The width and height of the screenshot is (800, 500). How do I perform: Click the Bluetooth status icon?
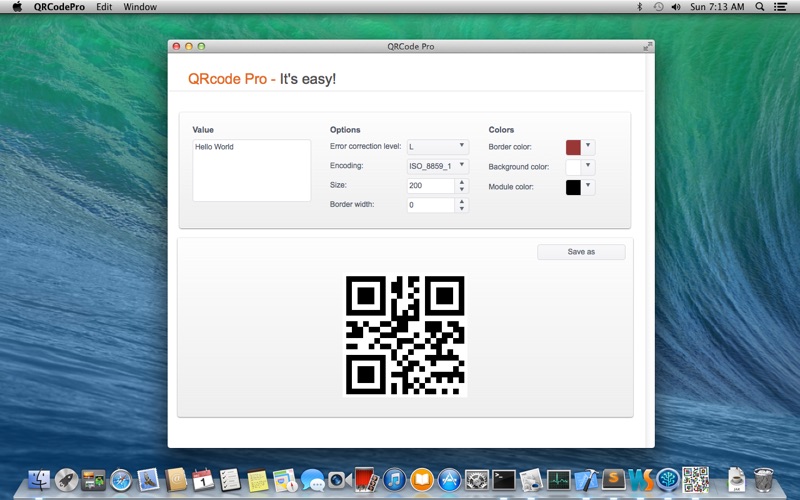coord(639,7)
